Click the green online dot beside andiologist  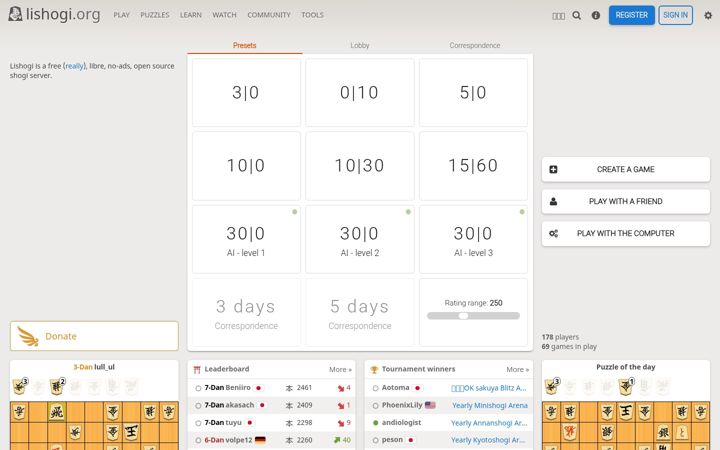[x=376, y=423]
